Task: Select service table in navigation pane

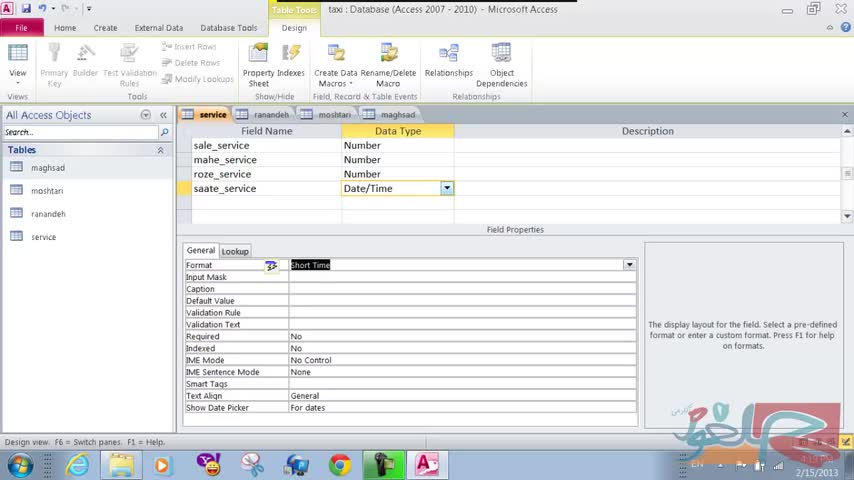Action: [x=87, y=237]
